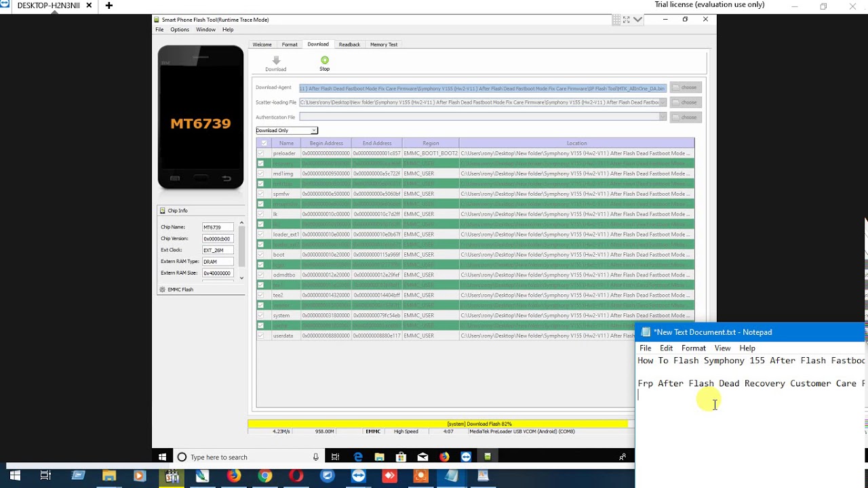Expand the Scatter-loading File dropdown arrow
This screenshot has height=488, width=868.
[663, 102]
